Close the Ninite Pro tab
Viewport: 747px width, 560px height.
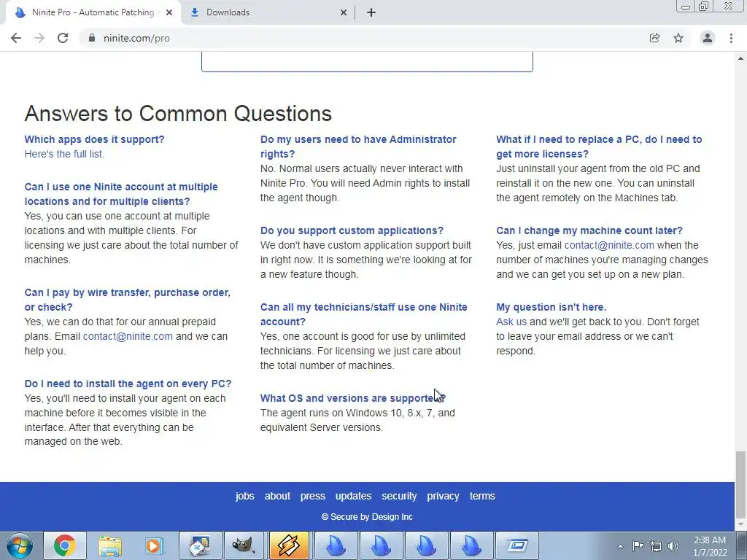point(169,13)
